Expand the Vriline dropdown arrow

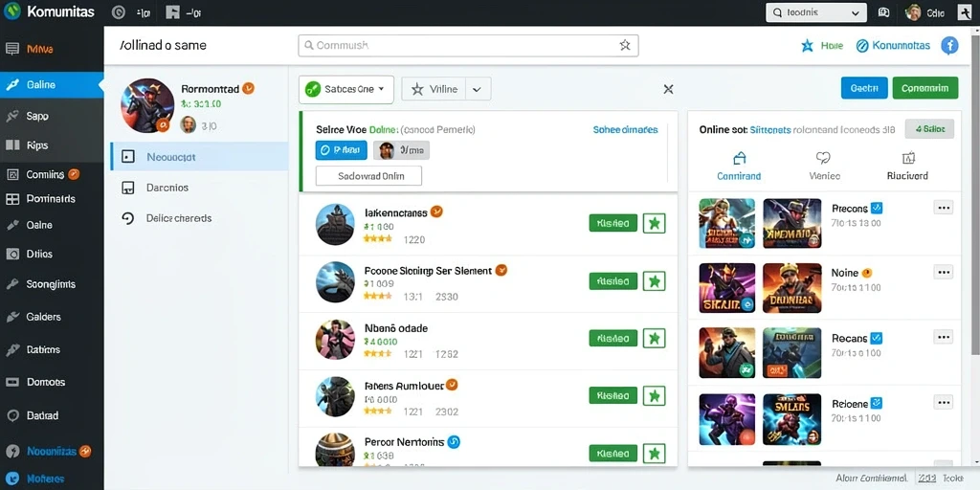click(x=477, y=89)
